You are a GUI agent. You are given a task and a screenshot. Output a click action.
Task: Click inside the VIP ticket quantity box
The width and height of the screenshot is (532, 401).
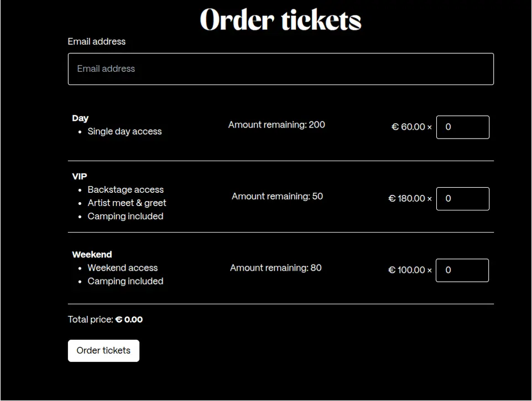462,198
